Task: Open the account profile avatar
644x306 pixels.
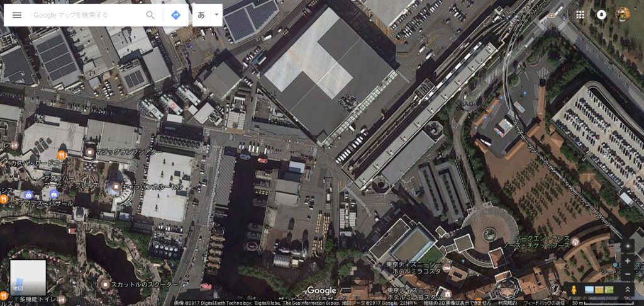Action: click(623, 15)
